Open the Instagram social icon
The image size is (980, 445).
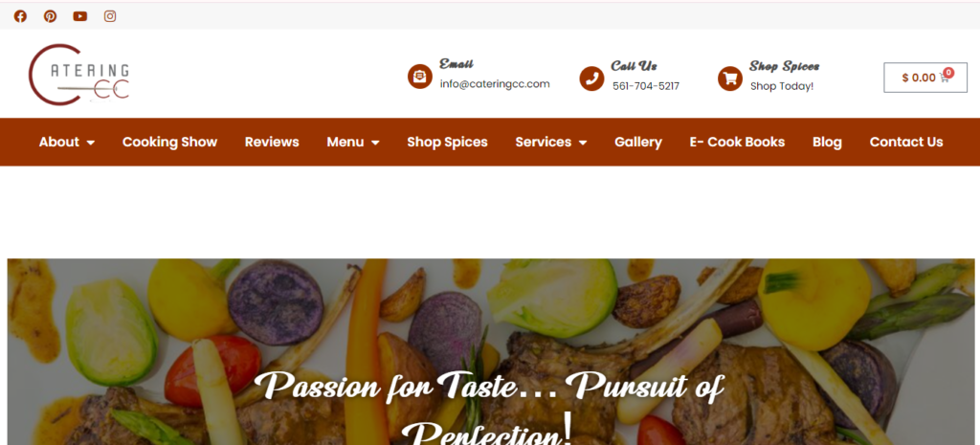coord(110,16)
